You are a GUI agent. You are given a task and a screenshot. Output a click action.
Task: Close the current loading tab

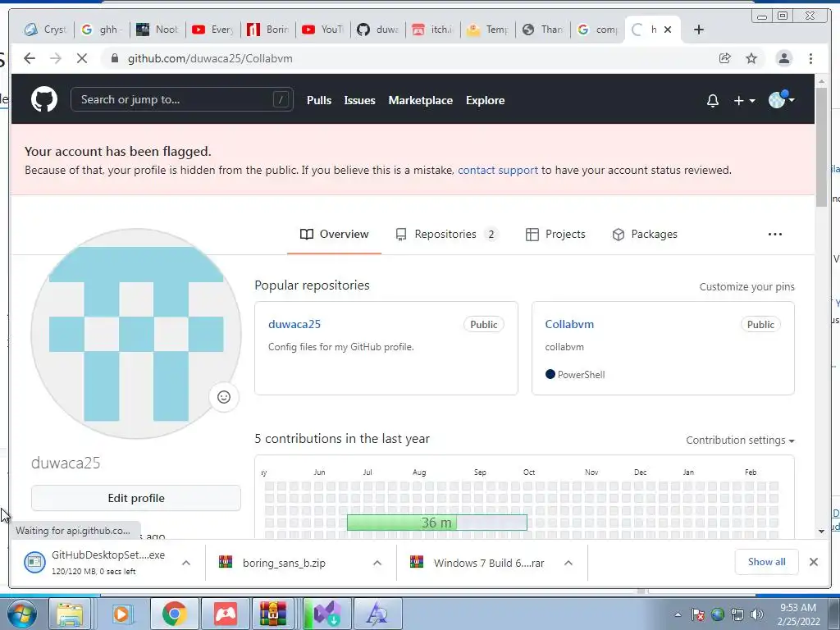[x=668, y=30]
